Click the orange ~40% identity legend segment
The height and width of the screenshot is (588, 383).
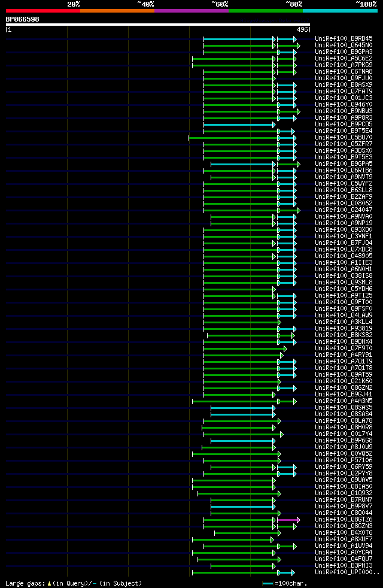(117, 11)
